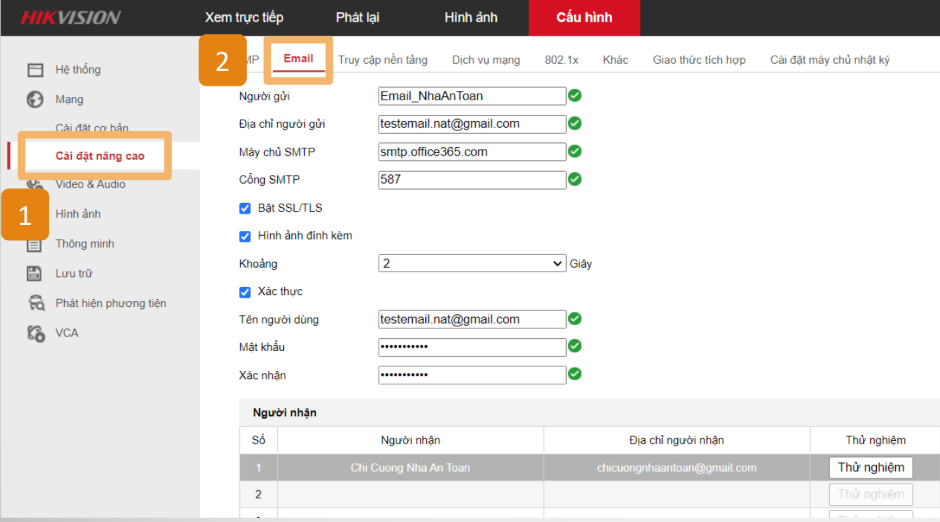Image resolution: width=940 pixels, height=522 pixels.
Task: Toggle the Xác thực checkbox
Action: point(245,292)
